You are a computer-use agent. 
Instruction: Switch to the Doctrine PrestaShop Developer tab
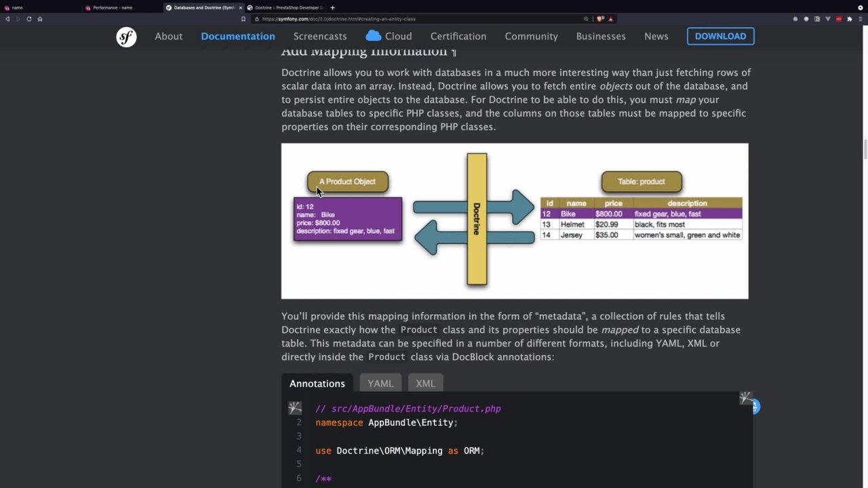point(285,7)
